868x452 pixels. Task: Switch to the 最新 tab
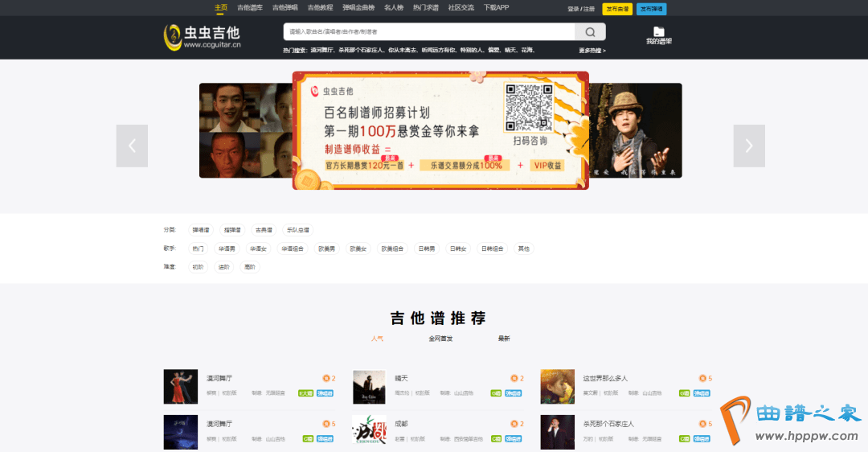(x=504, y=339)
